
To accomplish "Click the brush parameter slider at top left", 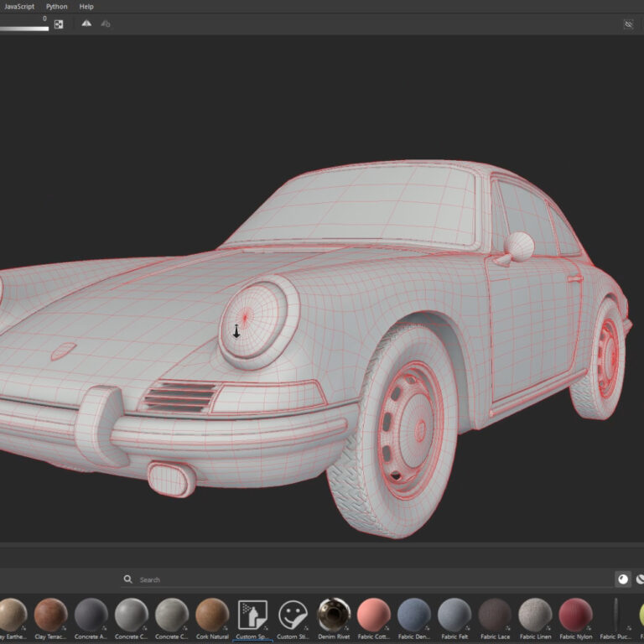I will pyautogui.click(x=23, y=28).
